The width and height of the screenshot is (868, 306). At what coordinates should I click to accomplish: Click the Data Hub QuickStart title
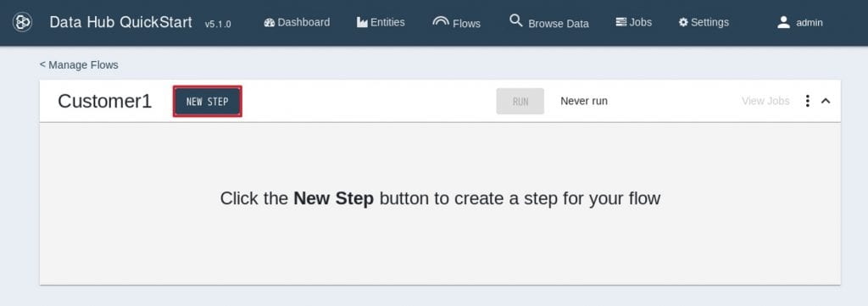click(120, 22)
